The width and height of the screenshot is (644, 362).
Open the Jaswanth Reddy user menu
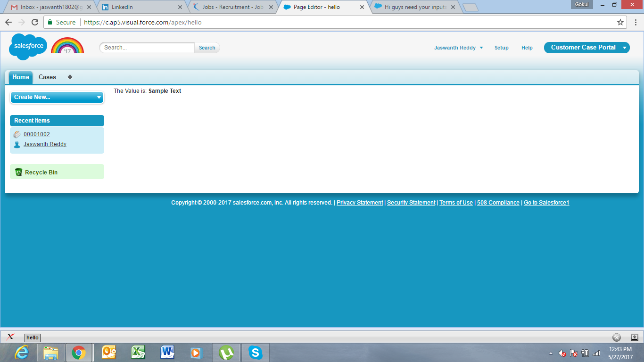point(458,48)
